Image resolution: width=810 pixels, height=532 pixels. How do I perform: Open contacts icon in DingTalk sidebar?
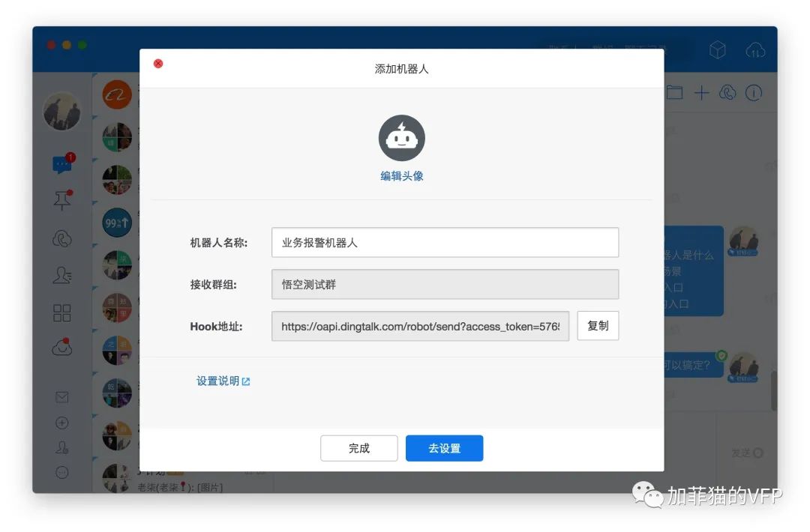[62, 275]
